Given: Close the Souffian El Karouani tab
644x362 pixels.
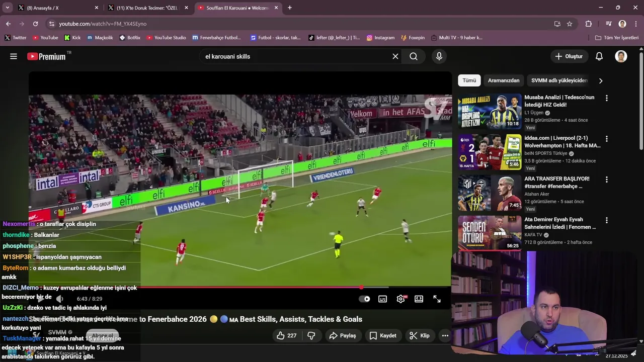Looking at the screenshot, I should (276, 8).
